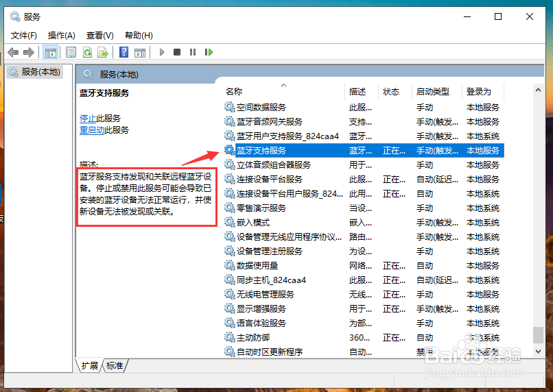This screenshot has height=392, width=553.
Task: Select 设备管理无线应用程序协议 row
Action: (x=364, y=237)
